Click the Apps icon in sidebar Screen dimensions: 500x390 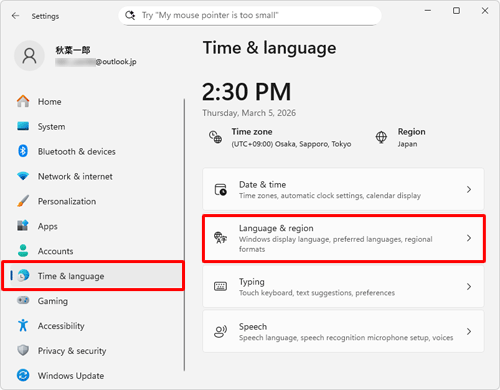coord(23,226)
